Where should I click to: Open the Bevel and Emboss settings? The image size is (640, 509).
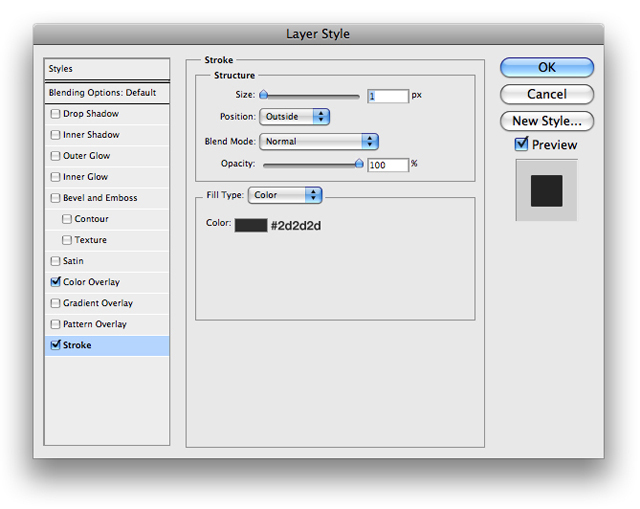click(100, 198)
